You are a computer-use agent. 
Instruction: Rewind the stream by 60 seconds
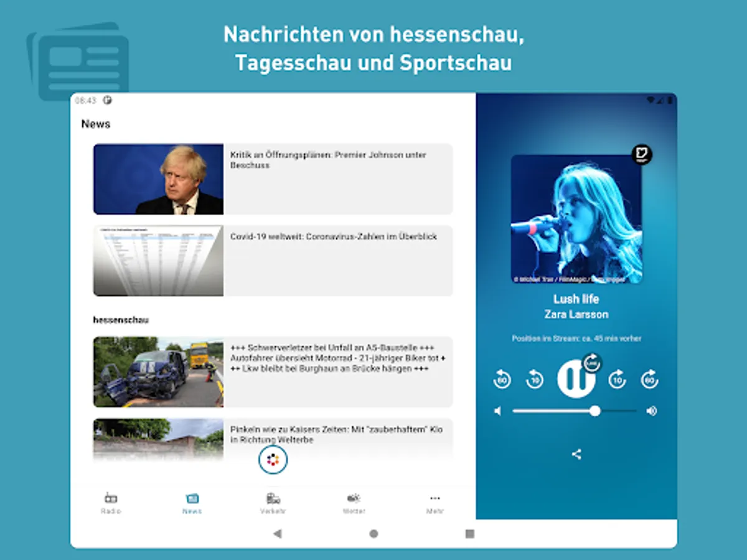502,379
